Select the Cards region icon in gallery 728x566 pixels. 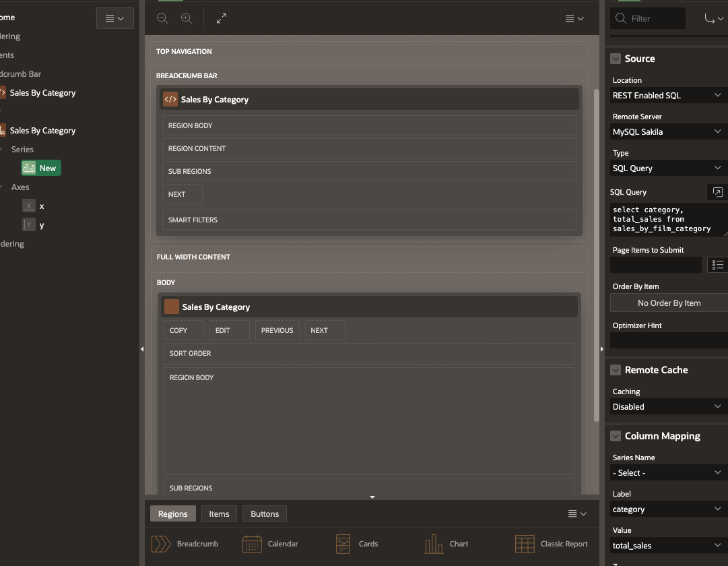pos(343,544)
